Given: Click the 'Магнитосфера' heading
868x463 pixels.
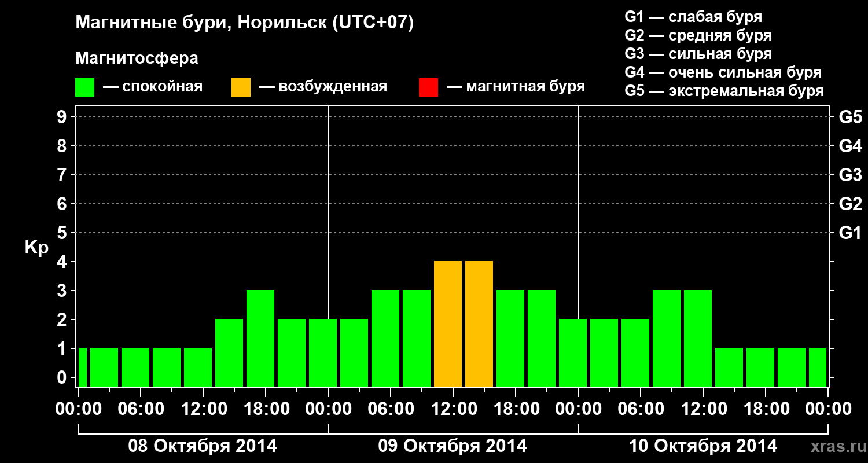Looking at the screenshot, I should click(137, 58).
